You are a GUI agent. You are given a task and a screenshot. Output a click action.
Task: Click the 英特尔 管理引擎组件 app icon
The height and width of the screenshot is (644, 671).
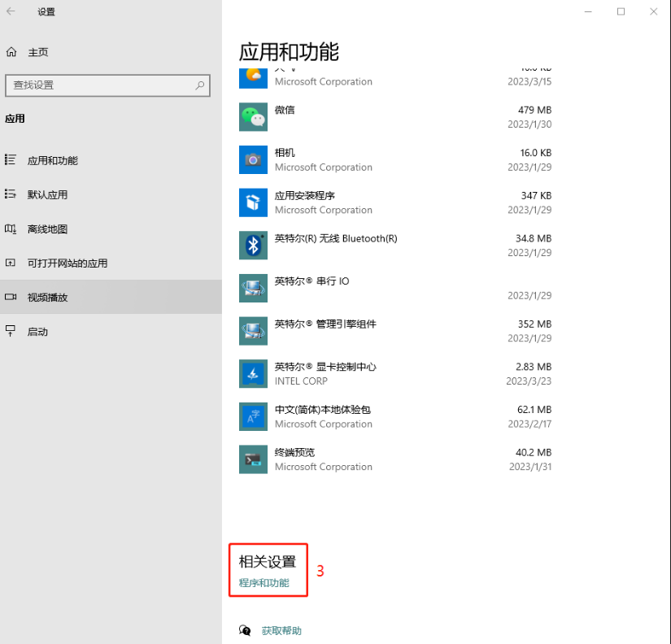(x=253, y=331)
